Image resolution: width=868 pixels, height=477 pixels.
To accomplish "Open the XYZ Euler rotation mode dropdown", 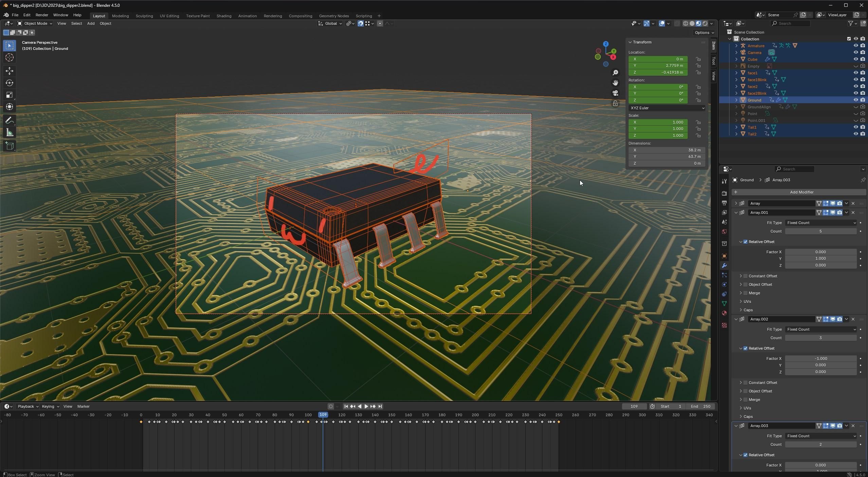I will pyautogui.click(x=666, y=108).
